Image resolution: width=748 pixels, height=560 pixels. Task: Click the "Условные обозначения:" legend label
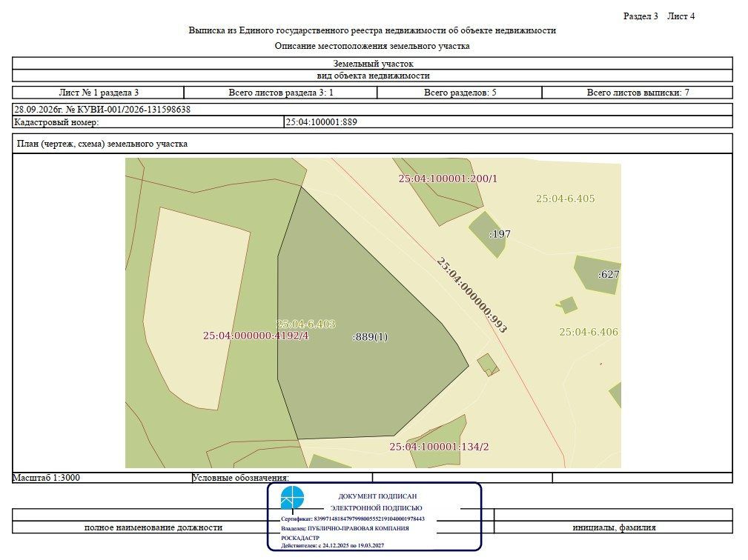240,478
